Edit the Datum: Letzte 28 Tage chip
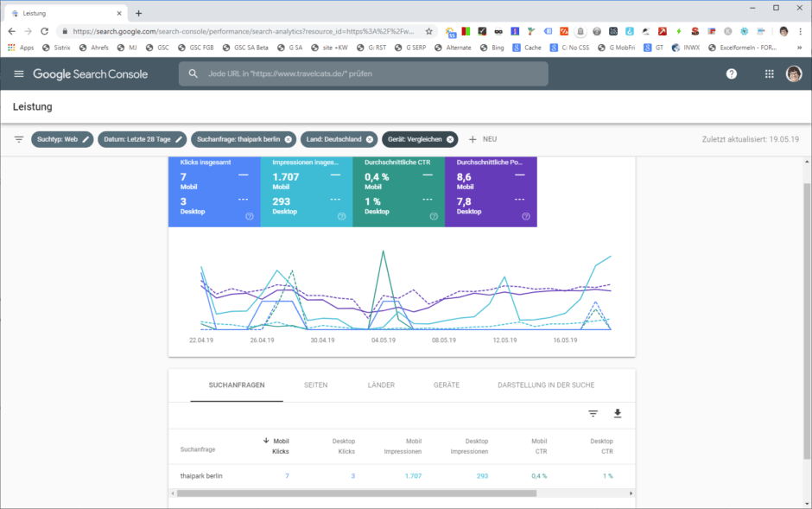The height and width of the screenshot is (509, 812). point(142,139)
